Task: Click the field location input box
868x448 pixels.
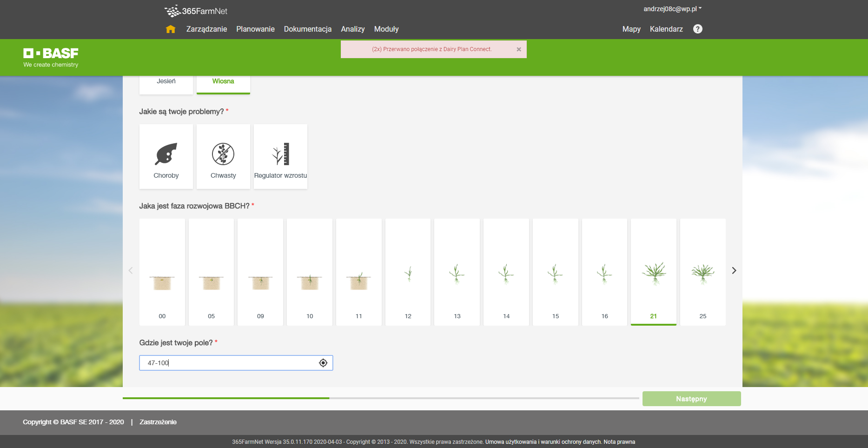Action: 230,363
